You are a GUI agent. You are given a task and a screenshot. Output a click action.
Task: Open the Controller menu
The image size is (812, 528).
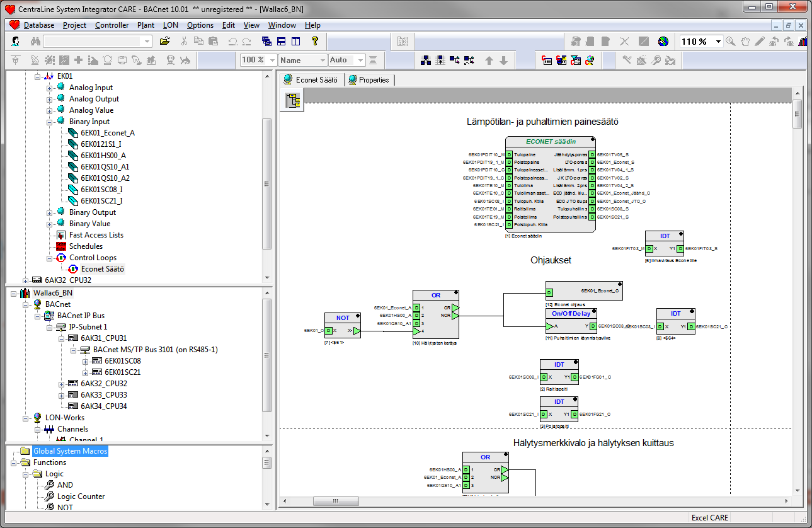pyautogui.click(x=112, y=25)
